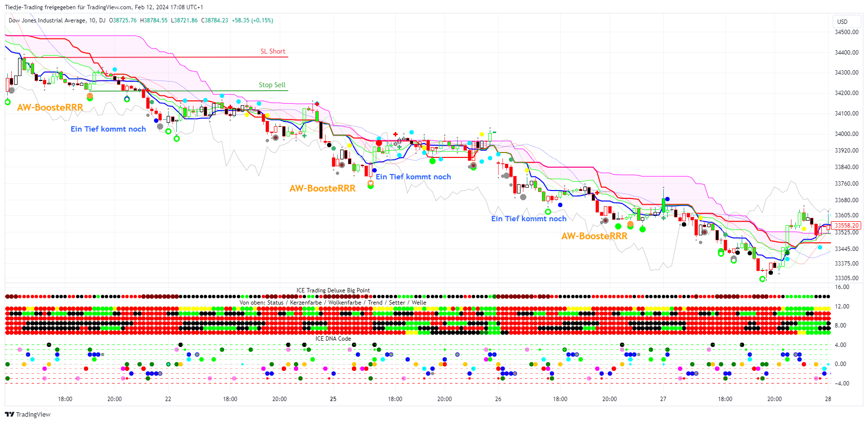Click the ICE DNA Code pane title
This screenshot has height=423, width=868.
[x=333, y=339]
